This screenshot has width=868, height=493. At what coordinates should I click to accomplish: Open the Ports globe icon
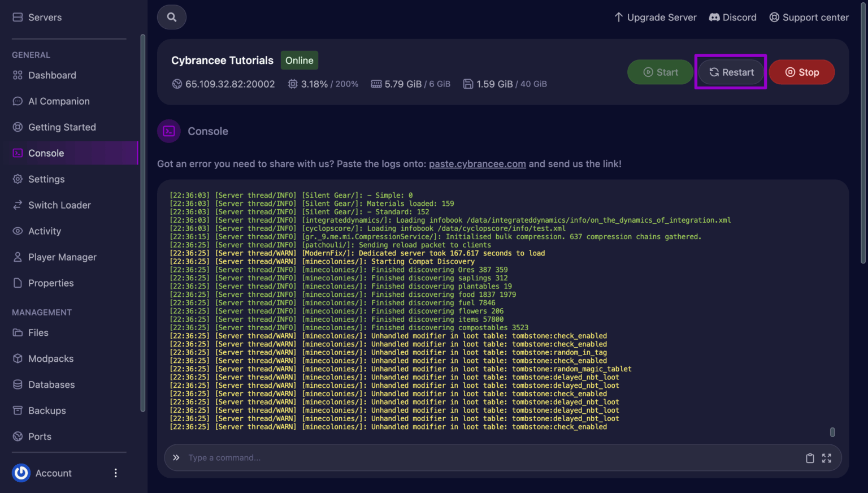18,436
